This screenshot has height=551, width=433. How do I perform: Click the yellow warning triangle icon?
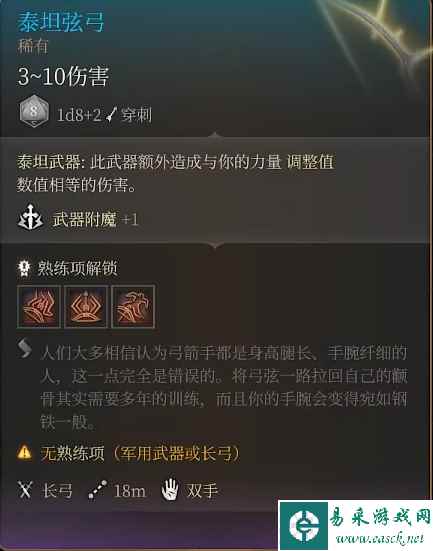(24, 452)
